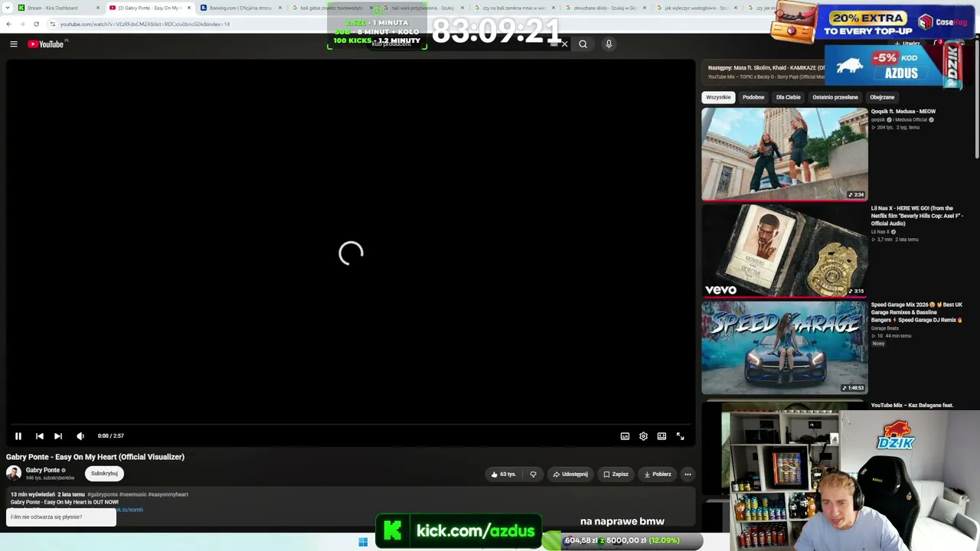Image resolution: width=980 pixels, height=551 pixels.
Task: Close the Booking.com tab
Action: [280, 8]
